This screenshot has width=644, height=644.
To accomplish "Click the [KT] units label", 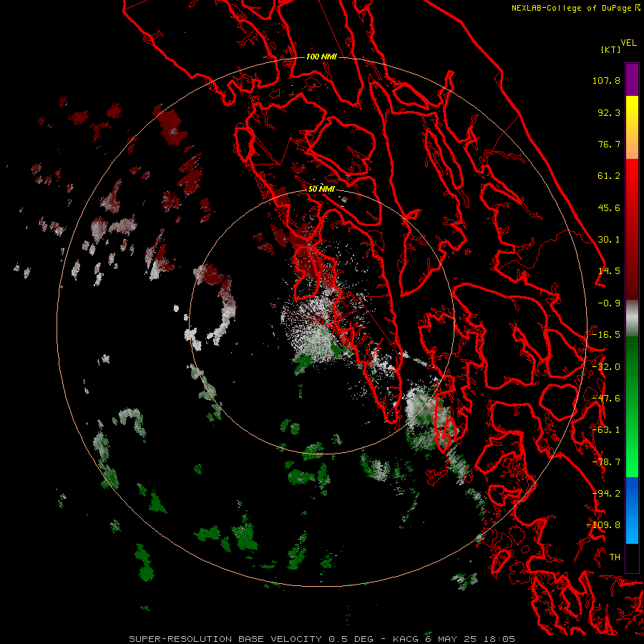I will (x=610, y=49).
